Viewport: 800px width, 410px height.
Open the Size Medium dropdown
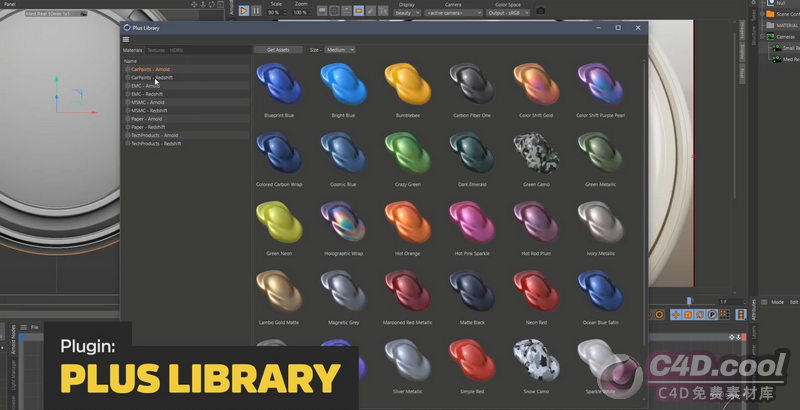[340, 49]
